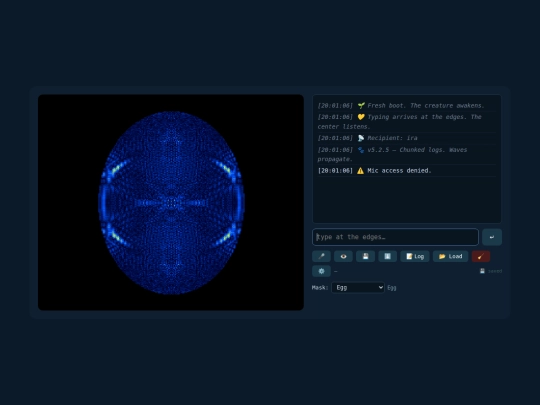Open the gear settings button
The width and height of the screenshot is (540, 405).
tap(321, 271)
